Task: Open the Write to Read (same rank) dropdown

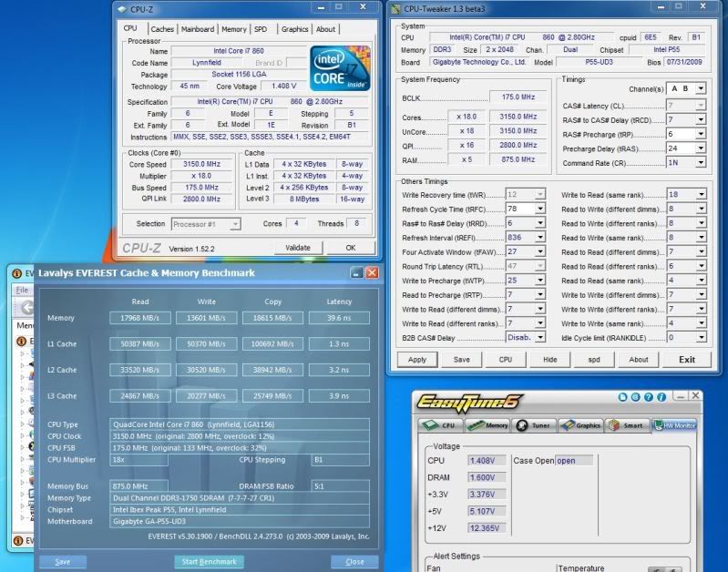Action: click(x=701, y=195)
